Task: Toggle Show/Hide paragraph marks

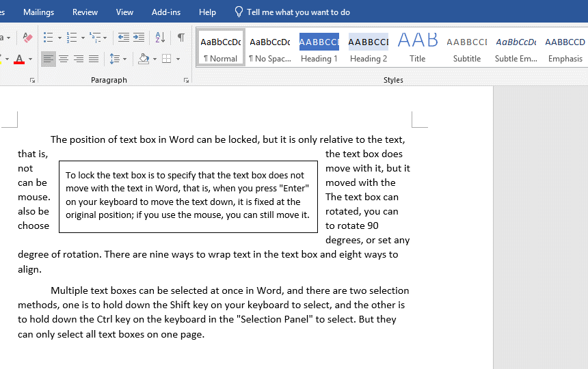Action: coord(181,38)
